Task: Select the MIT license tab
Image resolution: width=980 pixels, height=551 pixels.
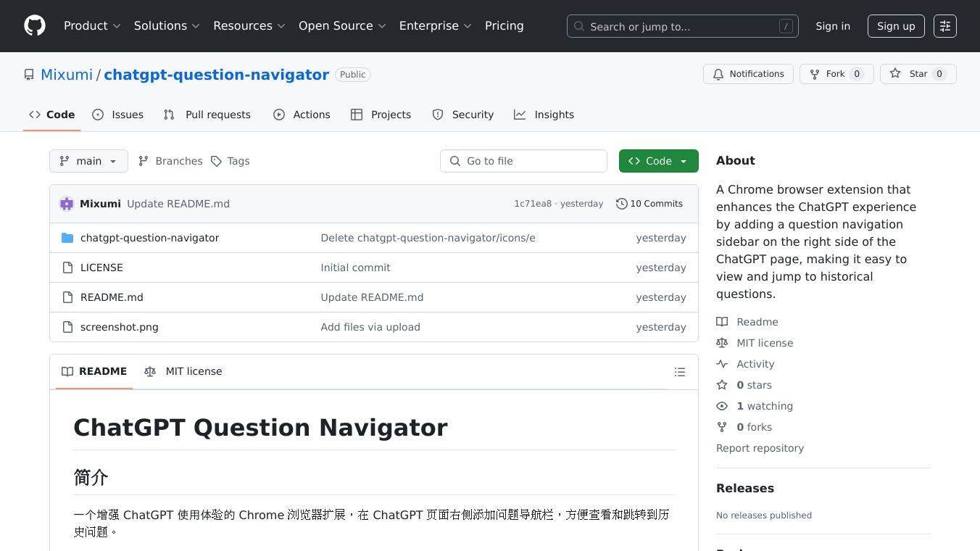Action: [183, 371]
